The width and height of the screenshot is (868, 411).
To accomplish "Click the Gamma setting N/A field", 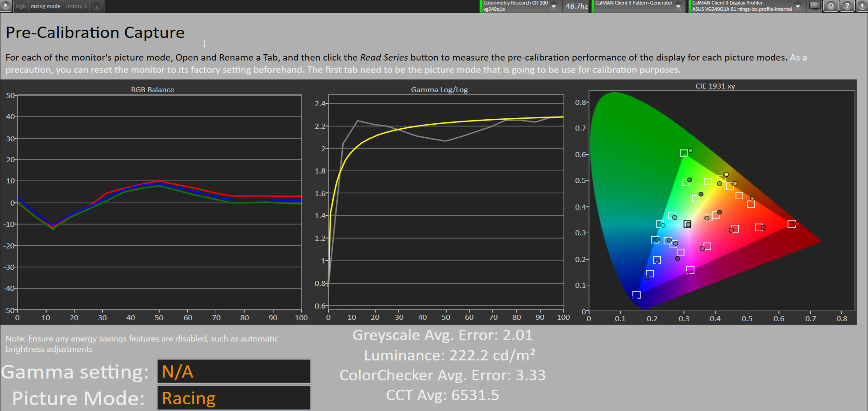I will pos(234,372).
